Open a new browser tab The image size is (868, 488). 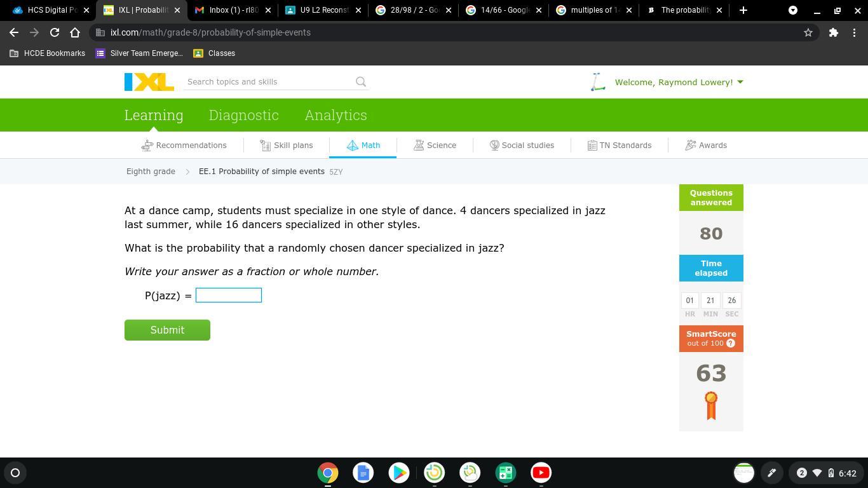[x=743, y=10]
